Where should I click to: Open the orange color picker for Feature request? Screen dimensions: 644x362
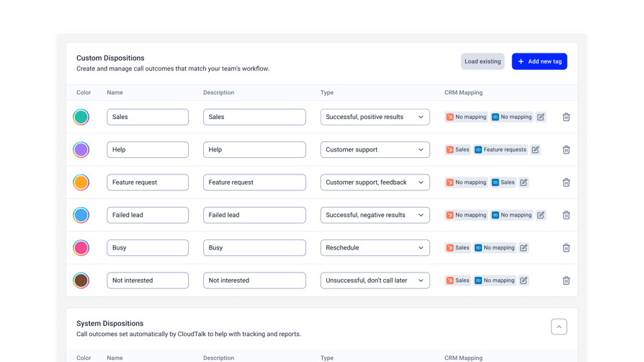coord(81,182)
